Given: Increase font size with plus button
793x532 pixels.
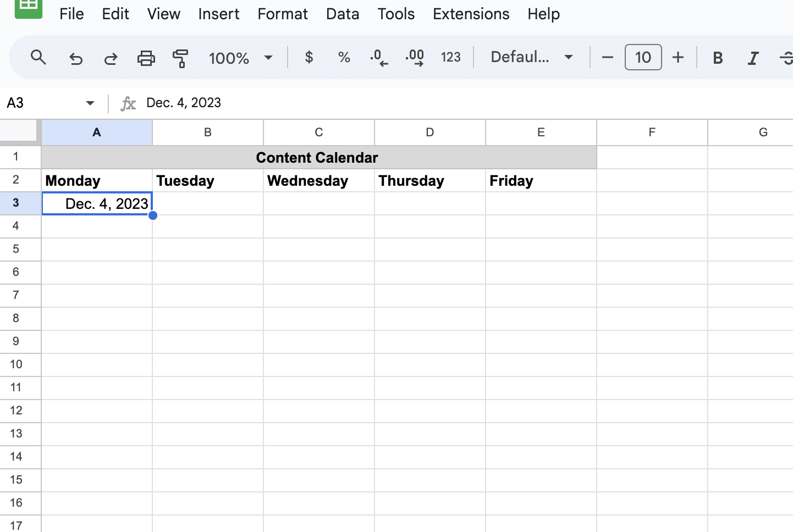Looking at the screenshot, I should [x=678, y=57].
